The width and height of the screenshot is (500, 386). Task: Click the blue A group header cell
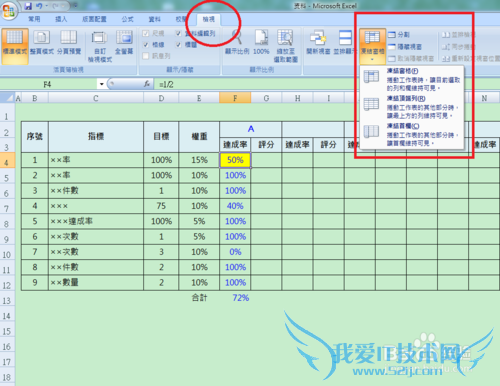click(x=251, y=129)
